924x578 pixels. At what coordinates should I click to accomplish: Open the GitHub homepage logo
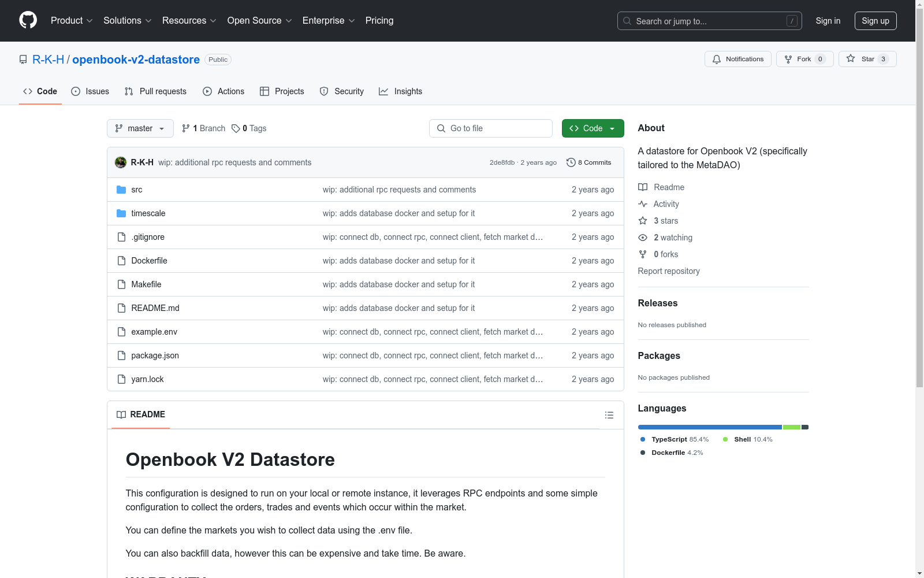[28, 20]
